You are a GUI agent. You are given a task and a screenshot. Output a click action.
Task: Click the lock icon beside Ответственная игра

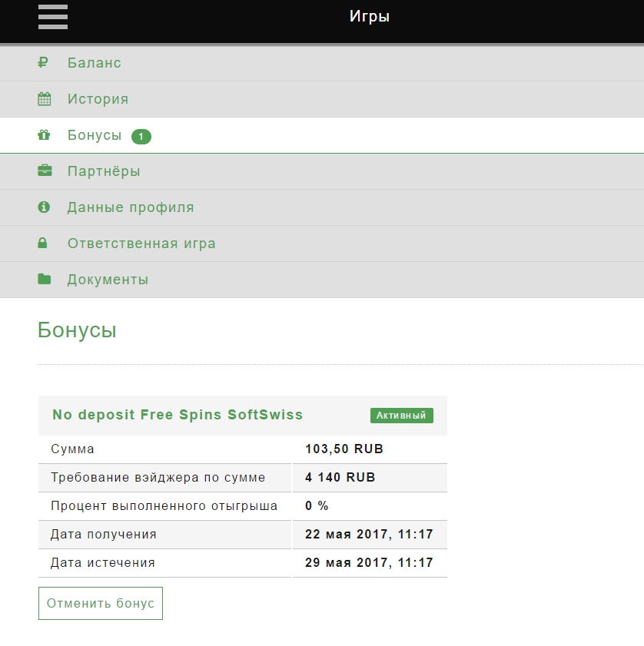point(43,243)
